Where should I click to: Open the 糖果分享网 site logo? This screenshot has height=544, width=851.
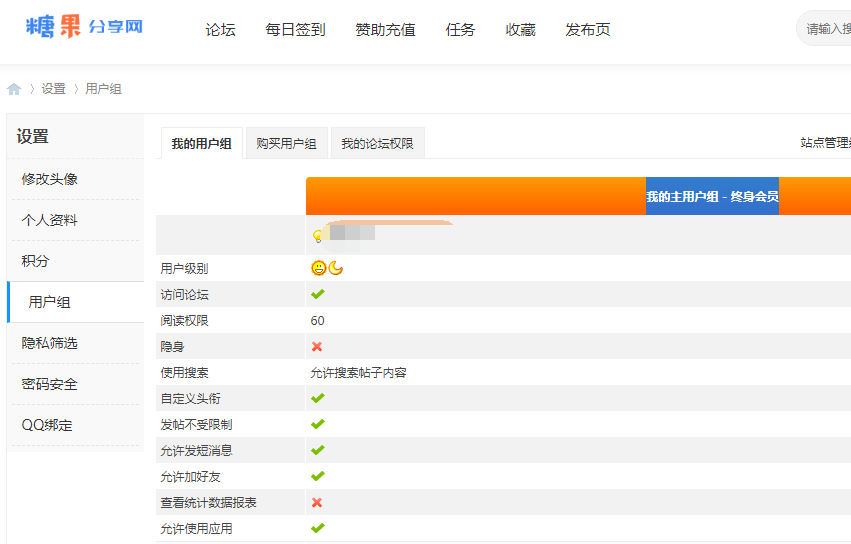pyautogui.click(x=84, y=26)
